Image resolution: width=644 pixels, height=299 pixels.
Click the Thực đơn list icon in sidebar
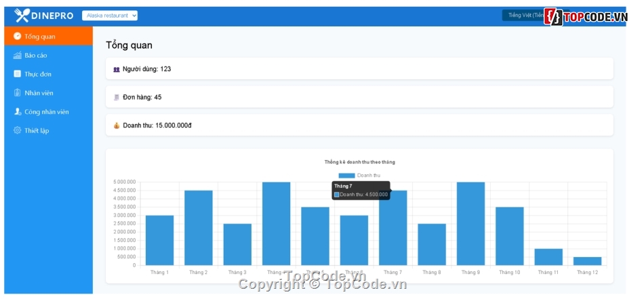point(18,74)
